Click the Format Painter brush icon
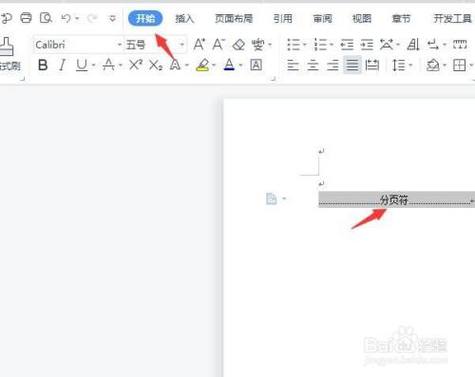Viewport: 475px width, 377px height. 7,47
